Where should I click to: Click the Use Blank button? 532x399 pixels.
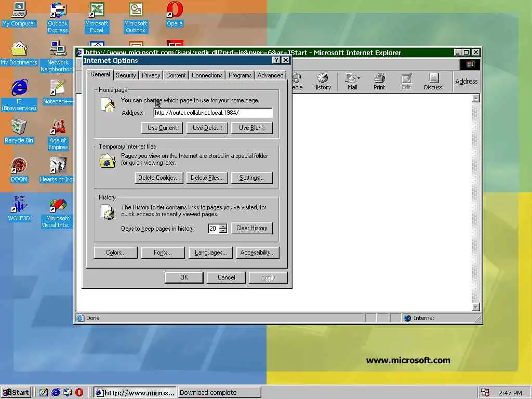(x=252, y=128)
